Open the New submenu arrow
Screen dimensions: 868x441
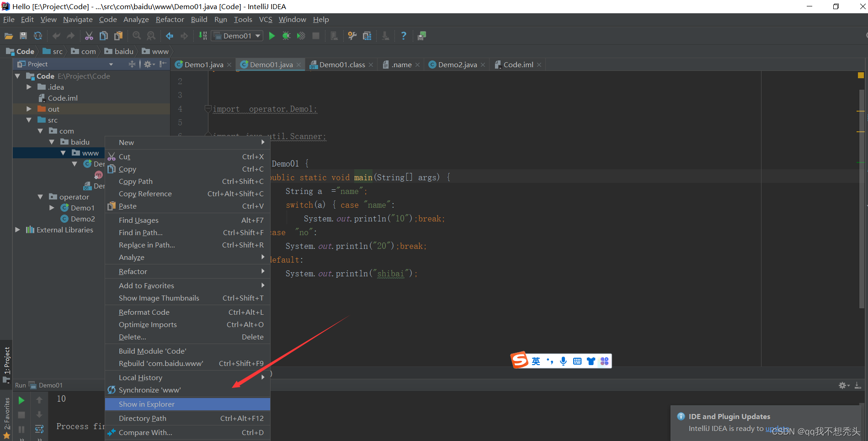point(263,142)
